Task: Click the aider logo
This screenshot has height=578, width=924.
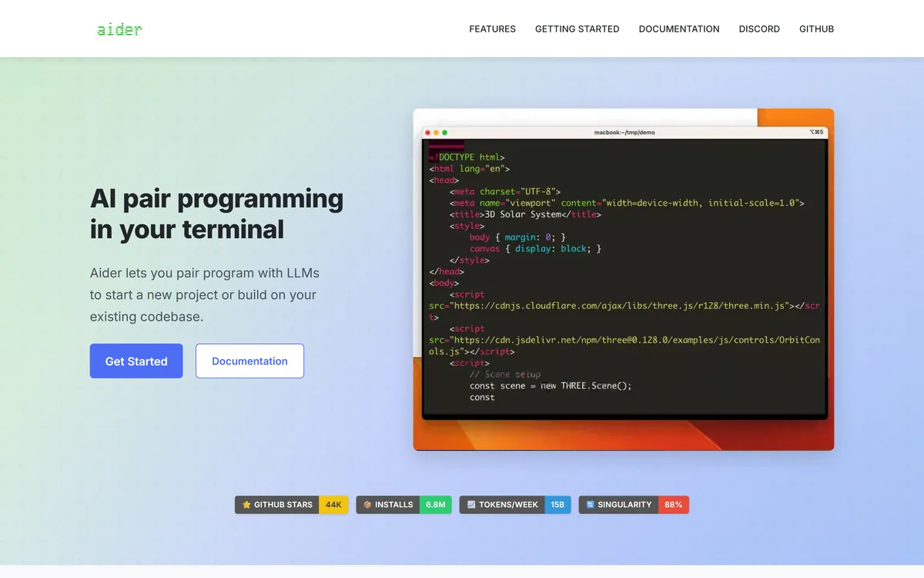Action: tap(119, 29)
